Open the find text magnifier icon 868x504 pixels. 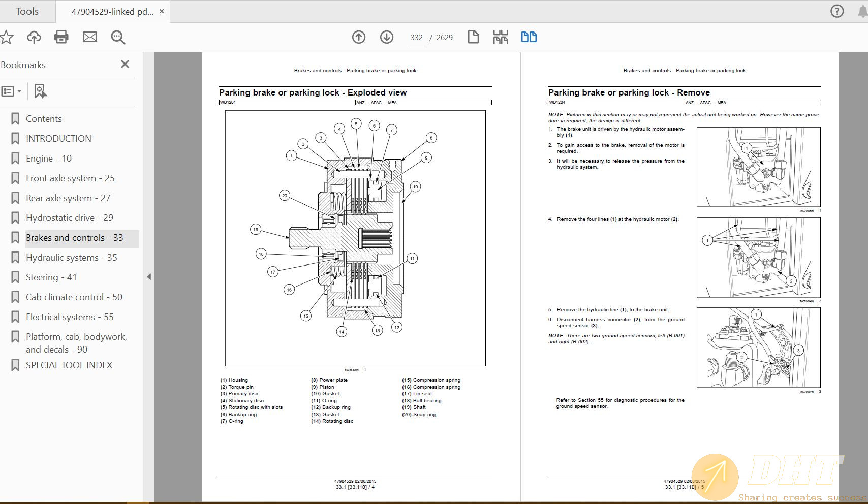(x=118, y=37)
